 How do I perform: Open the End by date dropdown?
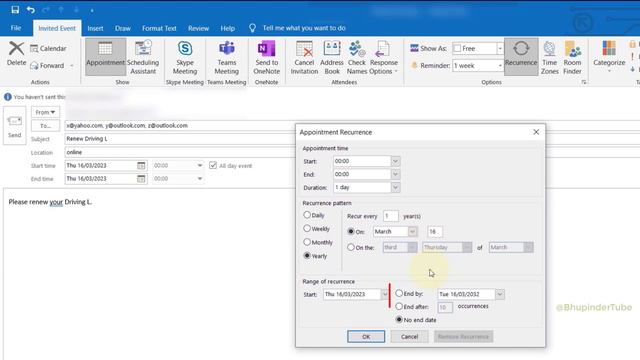click(x=500, y=294)
